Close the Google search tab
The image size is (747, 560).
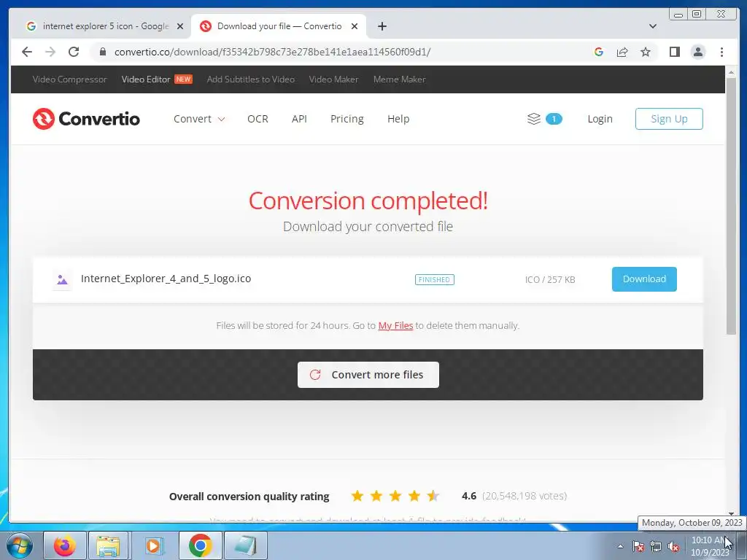(x=180, y=26)
